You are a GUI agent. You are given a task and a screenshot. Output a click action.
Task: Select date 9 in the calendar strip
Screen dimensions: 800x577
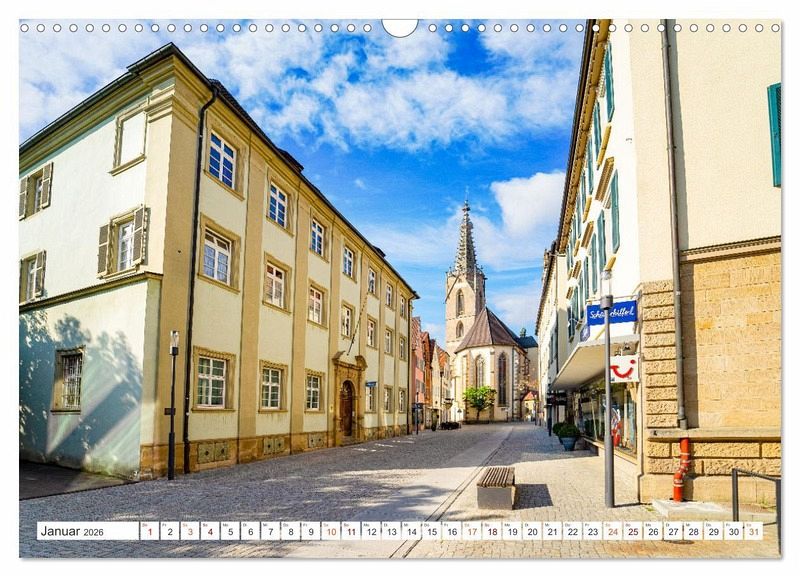pos(311,531)
